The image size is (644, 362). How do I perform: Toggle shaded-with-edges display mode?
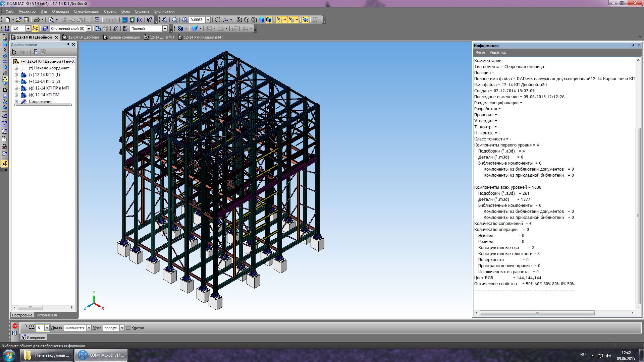269,20
